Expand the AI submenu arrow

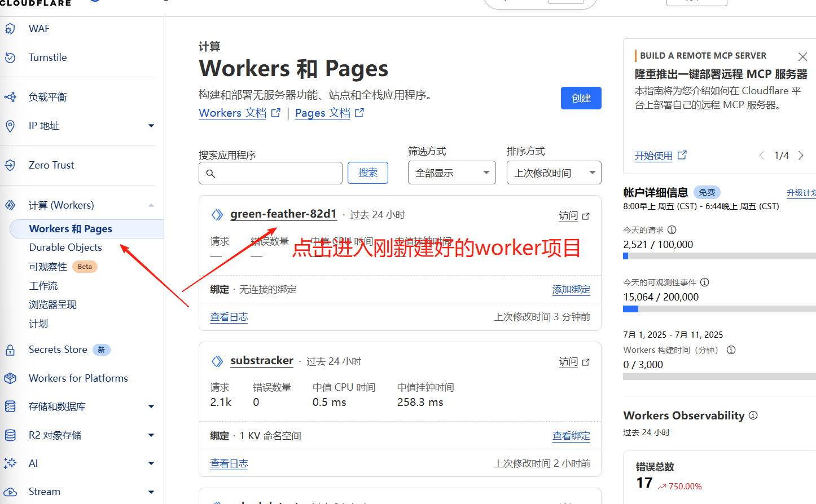point(151,463)
